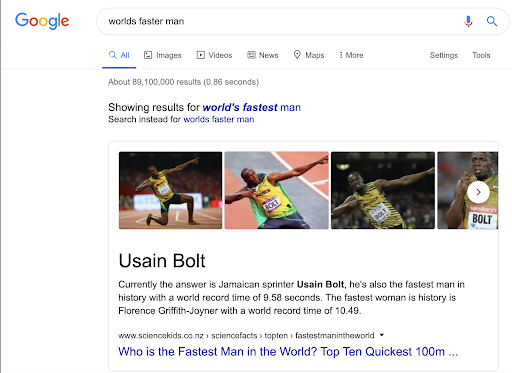The width and height of the screenshot is (512, 373).
Task: Click the News tab newspaper icon
Action: coord(251,55)
